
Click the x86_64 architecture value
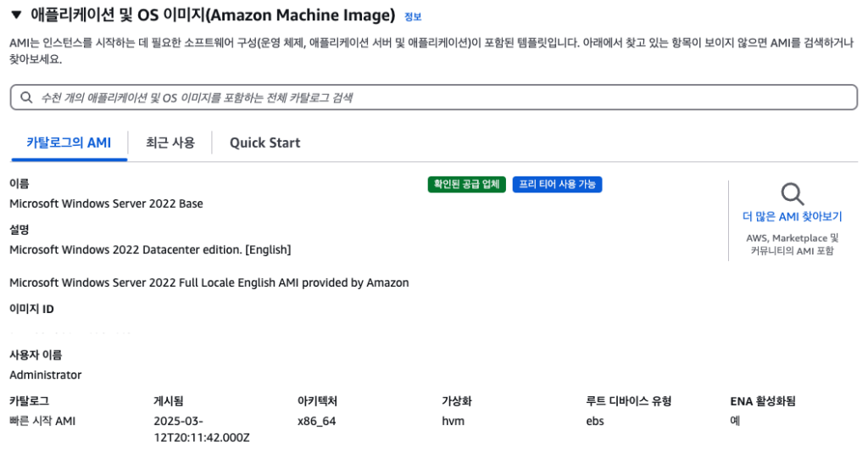click(x=317, y=421)
